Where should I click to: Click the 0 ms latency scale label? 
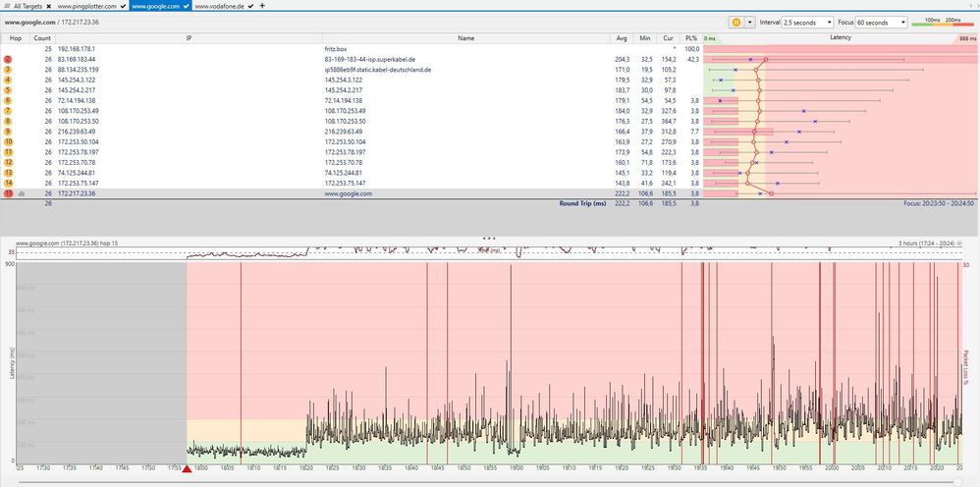click(x=709, y=38)
